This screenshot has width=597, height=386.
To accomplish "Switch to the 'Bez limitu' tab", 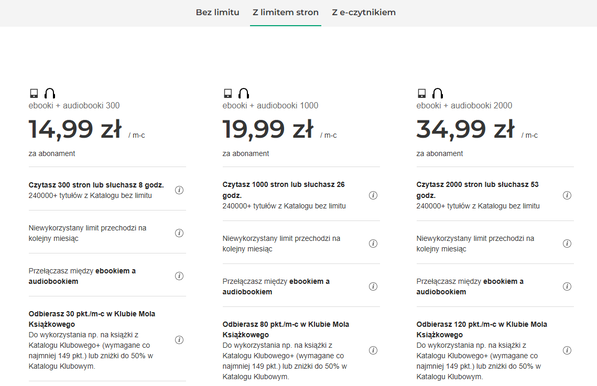I will click(217, 12).
